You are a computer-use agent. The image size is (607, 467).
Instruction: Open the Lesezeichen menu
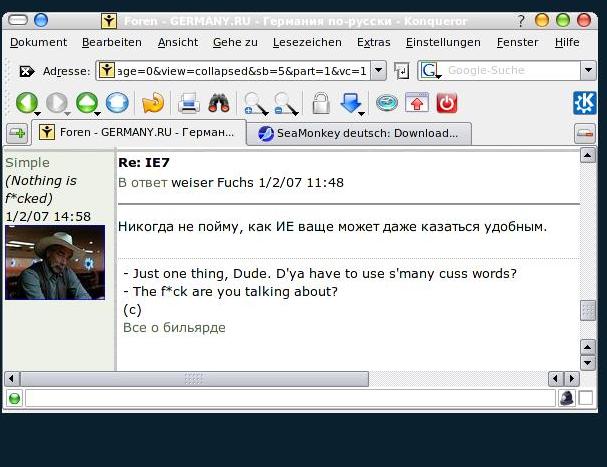pyautogui.click(x=307, y=42)
